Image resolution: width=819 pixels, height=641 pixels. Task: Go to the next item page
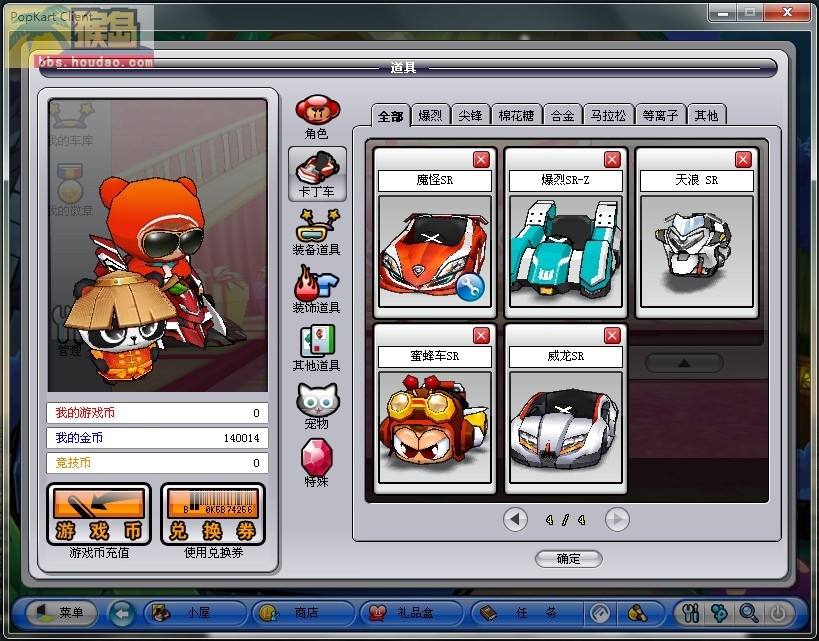[617, 520]
